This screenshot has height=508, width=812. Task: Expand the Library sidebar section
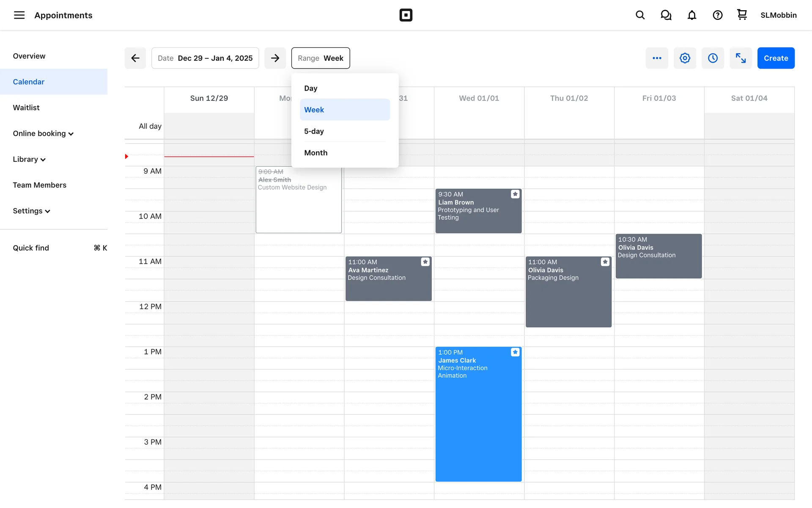tap(29, 160)
